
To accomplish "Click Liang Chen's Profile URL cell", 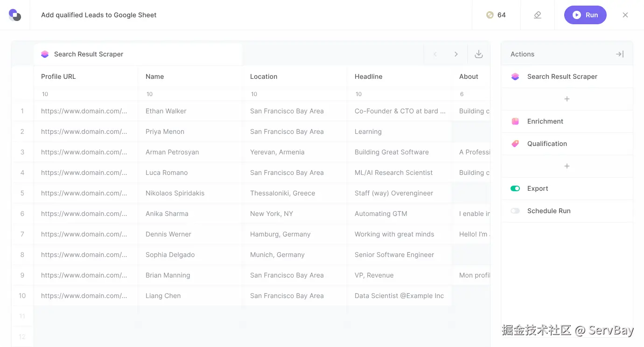I will (86, 296).
